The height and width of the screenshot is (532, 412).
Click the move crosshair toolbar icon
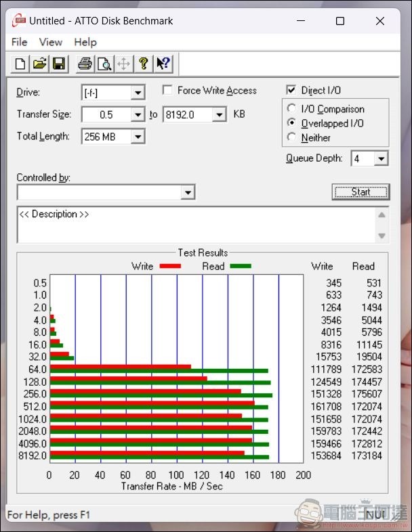[x=124, y=64]
